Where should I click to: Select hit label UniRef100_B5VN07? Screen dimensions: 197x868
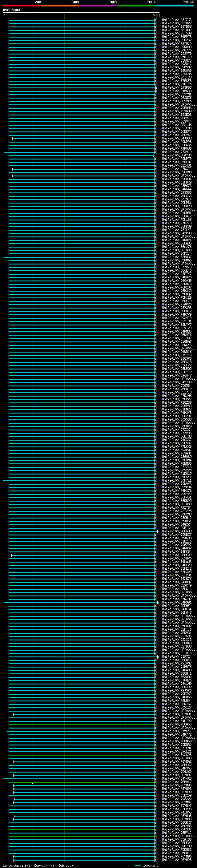(x=177, y=806)
